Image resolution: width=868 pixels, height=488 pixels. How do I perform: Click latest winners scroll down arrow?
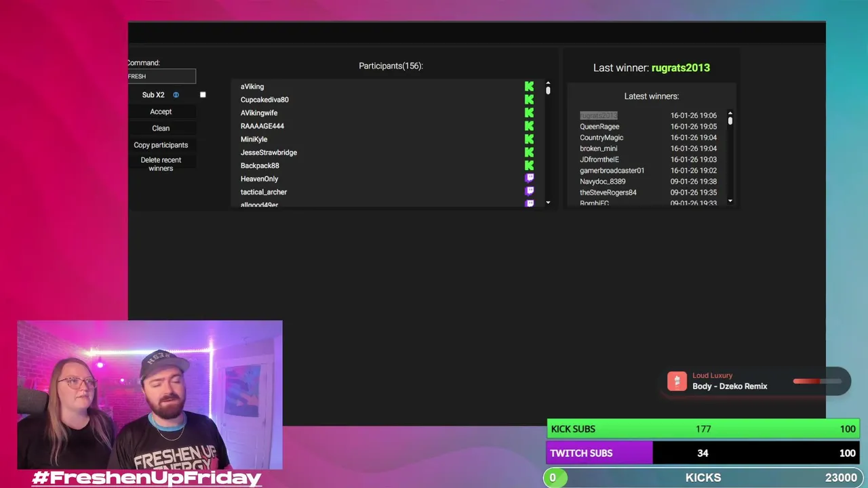(x=730, y=201)
